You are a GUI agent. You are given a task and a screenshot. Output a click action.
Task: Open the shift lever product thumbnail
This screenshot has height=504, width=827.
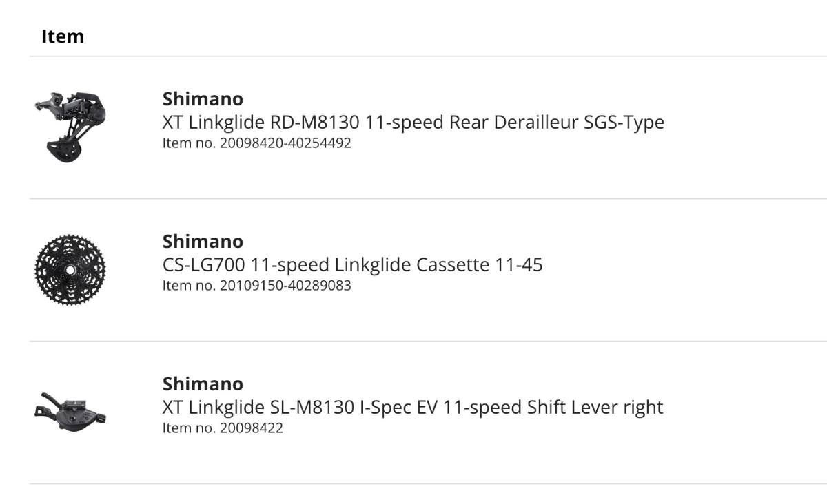coord(70,411)
